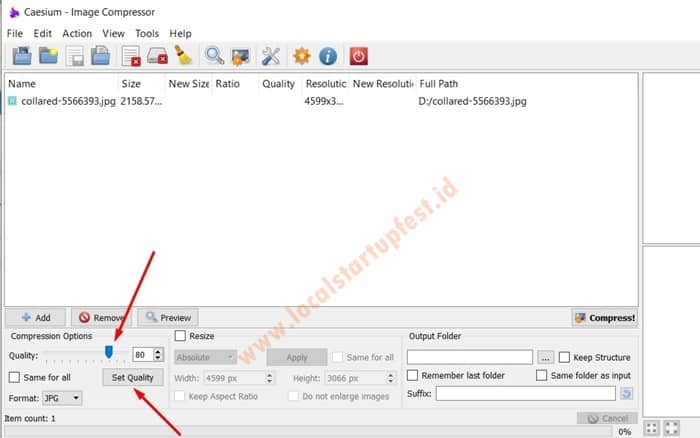The image size is (700, 438).
Task: Click the Open List toolbar icon
Action: [x=100, y=56]
